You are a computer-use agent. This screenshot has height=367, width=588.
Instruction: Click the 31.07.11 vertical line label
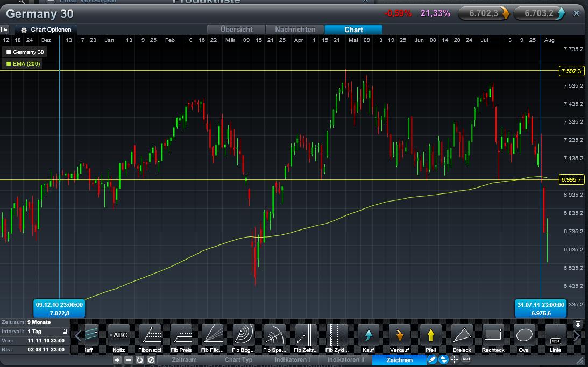[541, 308]
